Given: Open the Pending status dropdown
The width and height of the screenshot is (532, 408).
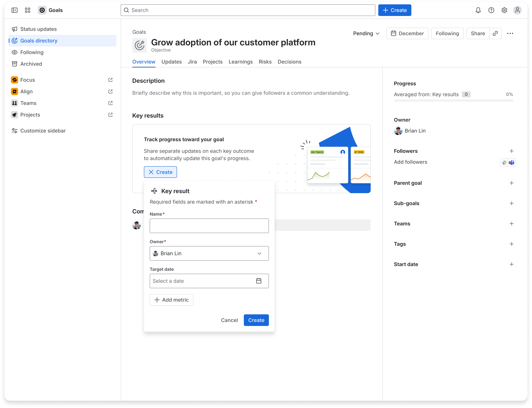Looking at the screenshot, I should (x=366, y=33).
